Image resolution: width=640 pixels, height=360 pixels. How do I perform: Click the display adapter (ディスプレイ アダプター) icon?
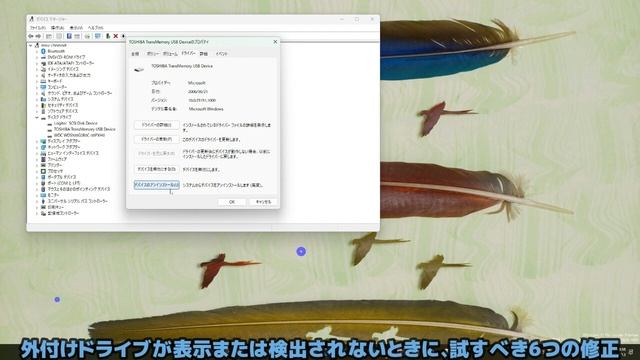click(43, 141)
